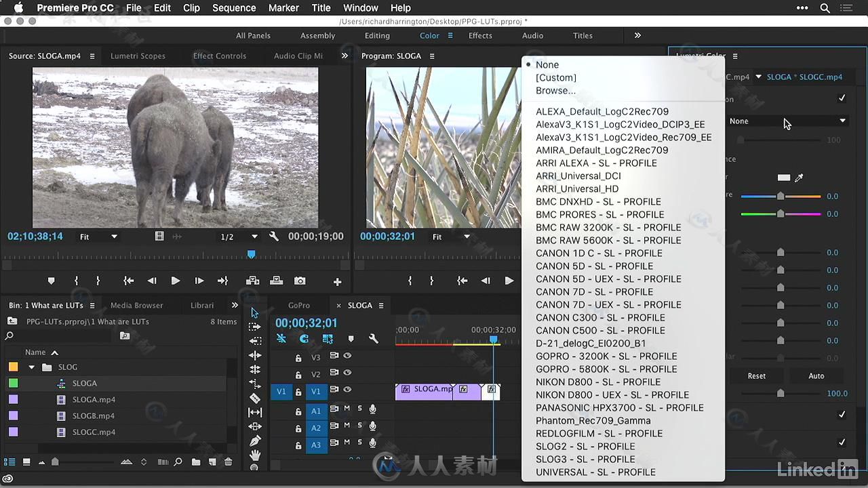The height and width of the screenshot is (488, 868).
Task: Choose CANON C300 - SL - PROFILE
Action: coord(600,317)
